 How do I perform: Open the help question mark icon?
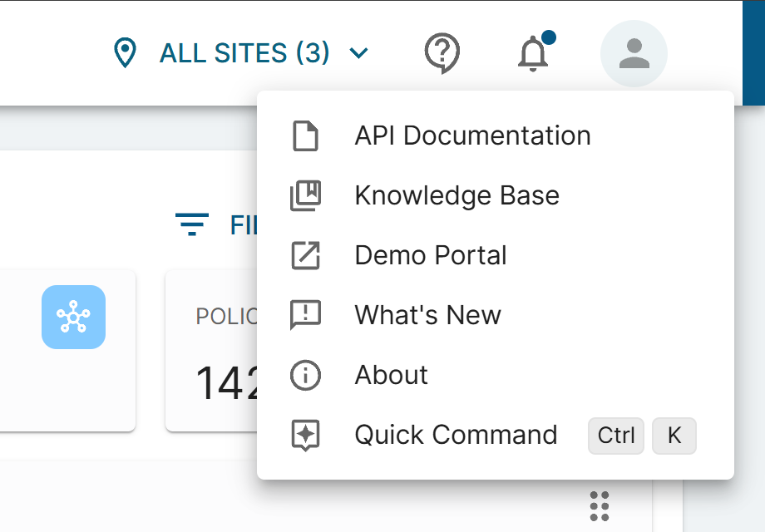[x=442, y=54]
